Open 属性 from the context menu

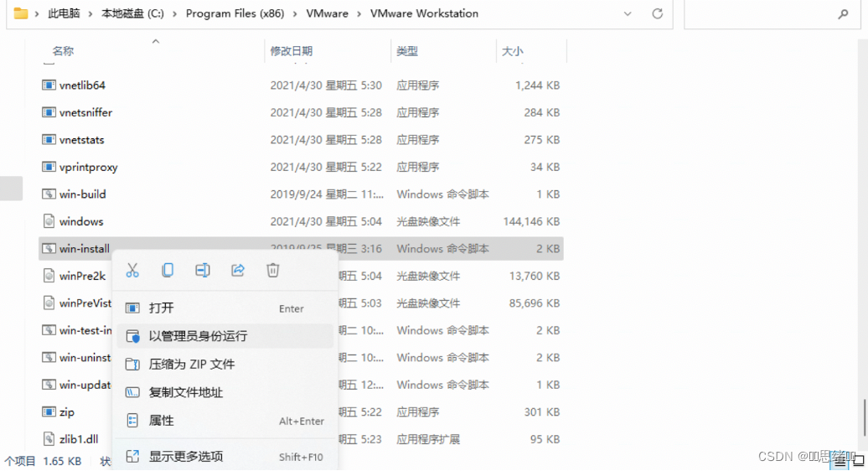[225, 421]
